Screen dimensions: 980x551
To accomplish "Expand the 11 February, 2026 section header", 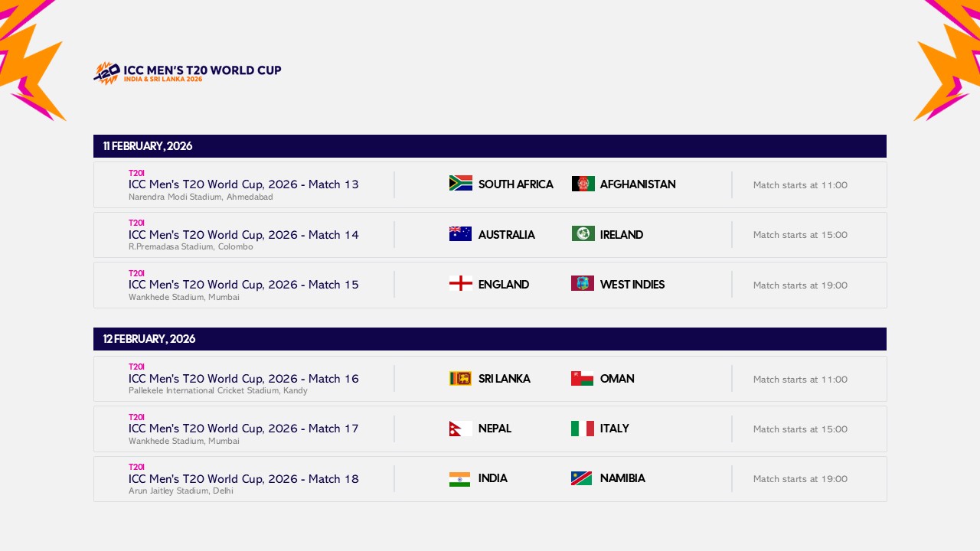I will coord(490,146).
